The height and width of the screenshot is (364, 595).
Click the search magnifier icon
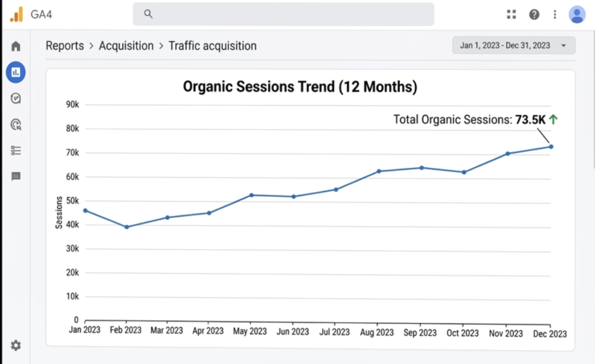[148, 14]
